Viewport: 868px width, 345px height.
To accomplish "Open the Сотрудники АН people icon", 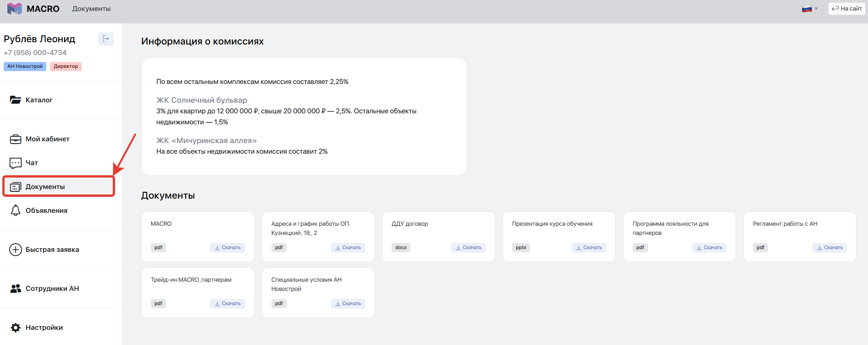I will tap(16, 289).
